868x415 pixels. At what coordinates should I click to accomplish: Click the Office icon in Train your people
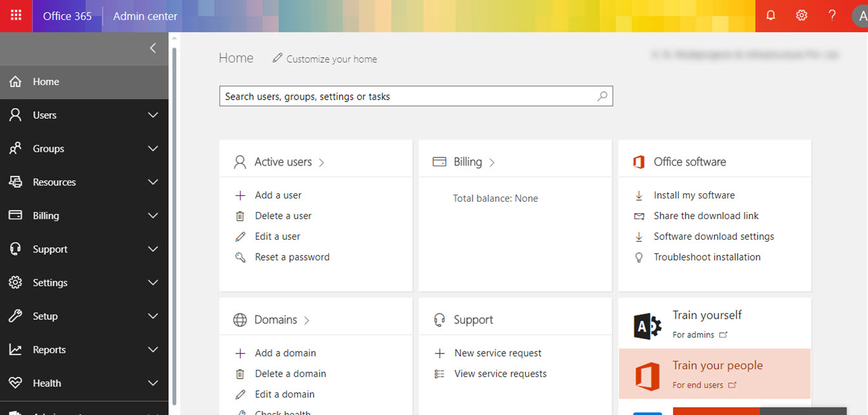tap(647, 376)
